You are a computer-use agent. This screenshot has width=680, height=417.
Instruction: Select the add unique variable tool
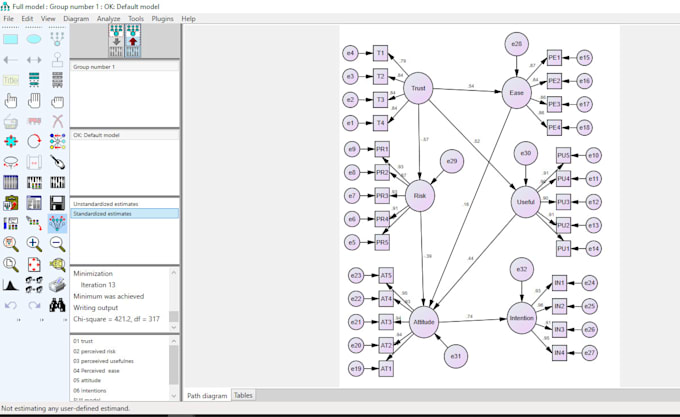(57, 60)
